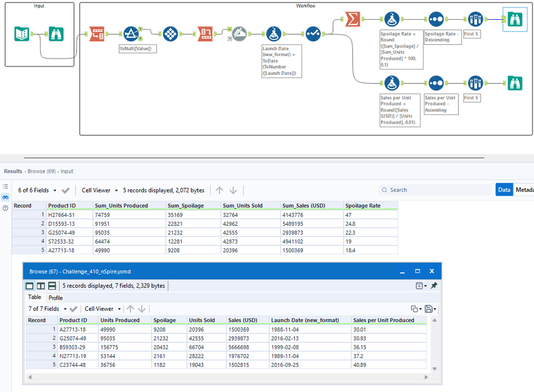Select the Filter tool labeled !IsNull([Value])

pos(131,34)
